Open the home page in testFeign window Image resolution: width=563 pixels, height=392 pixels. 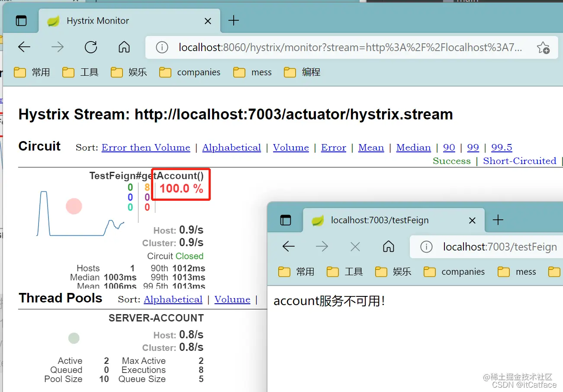coord(389,247)
